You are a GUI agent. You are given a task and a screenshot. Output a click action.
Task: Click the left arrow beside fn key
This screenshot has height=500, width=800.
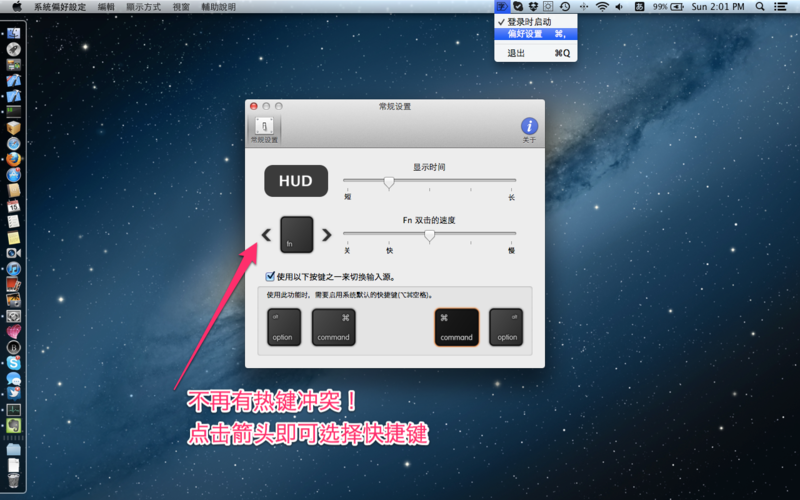pyautogui.click(x=266, y=235)
